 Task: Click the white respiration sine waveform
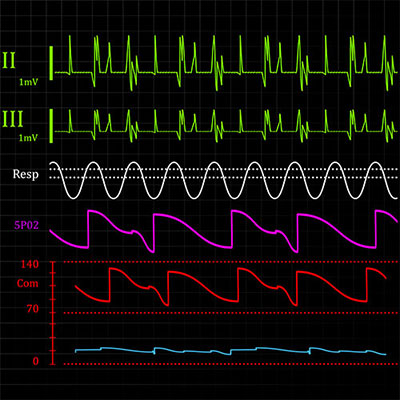224,180
